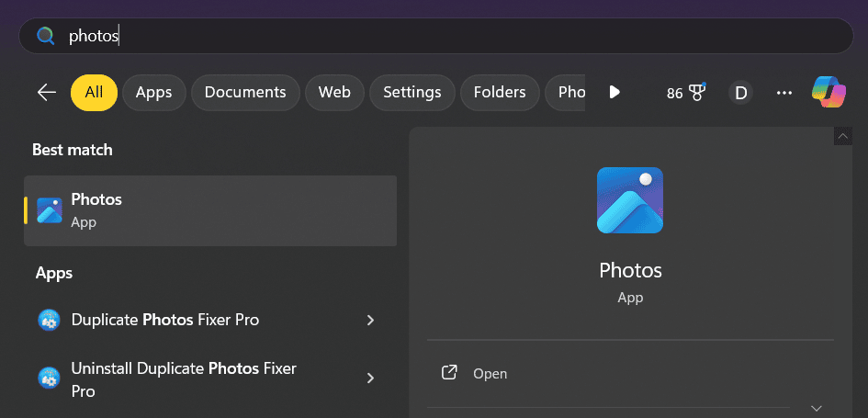
Task: Open Duplicate Photos Fixer Pro result
Action: tap(210, 320)
